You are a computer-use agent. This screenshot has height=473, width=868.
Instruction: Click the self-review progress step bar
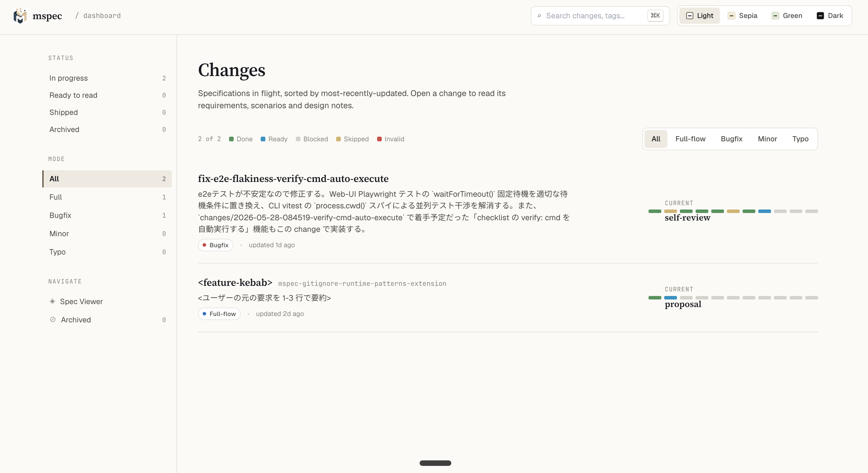pyautogui.click(x=733, y=211)
